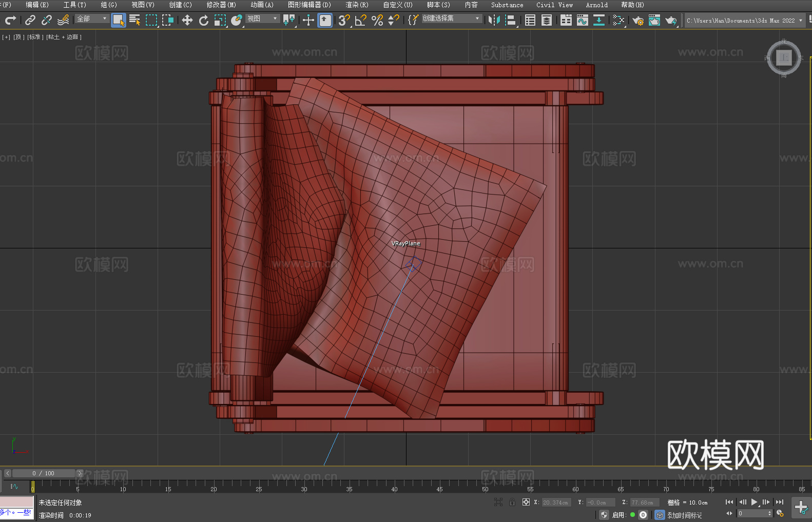Open the selection filter '全部' dropdown
Viewport: 812px width, 522px height.
tap(92, 18)
